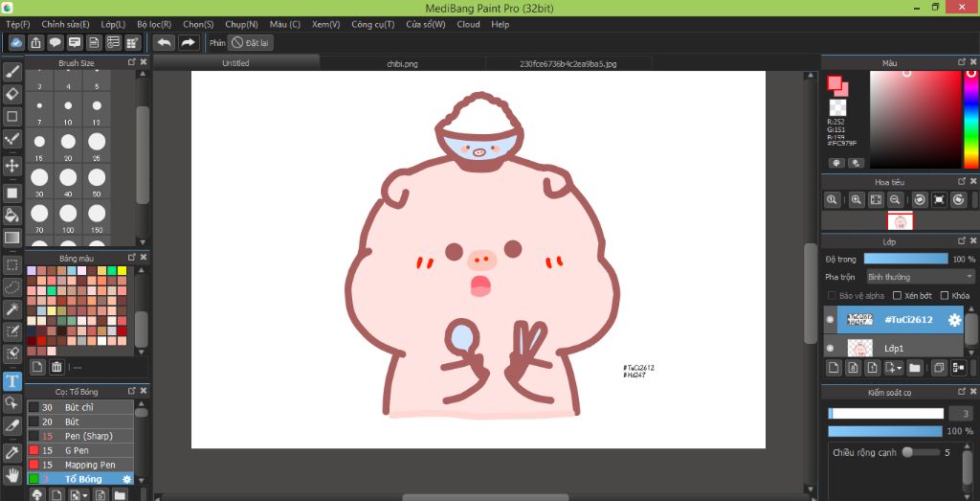980x501 pixels.
Task: Select the Text tool
Action: pyautogui.click(x=11, y=381)
